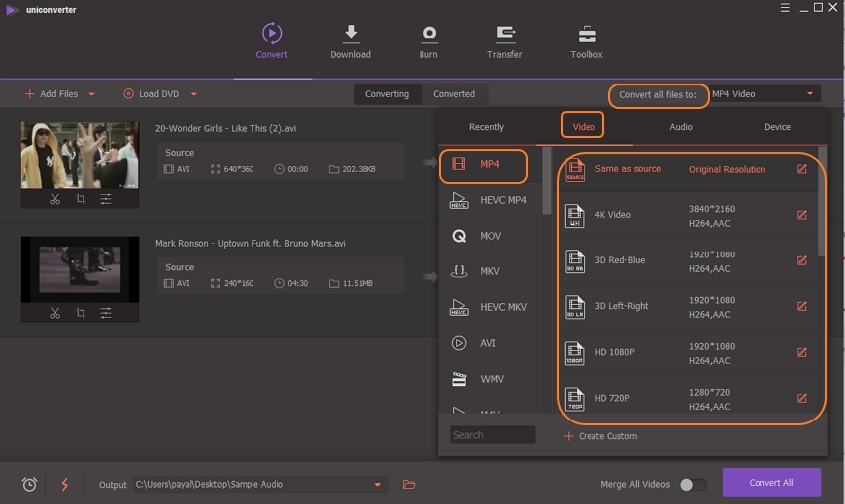Edit the Same as source preset

(802, 169)
